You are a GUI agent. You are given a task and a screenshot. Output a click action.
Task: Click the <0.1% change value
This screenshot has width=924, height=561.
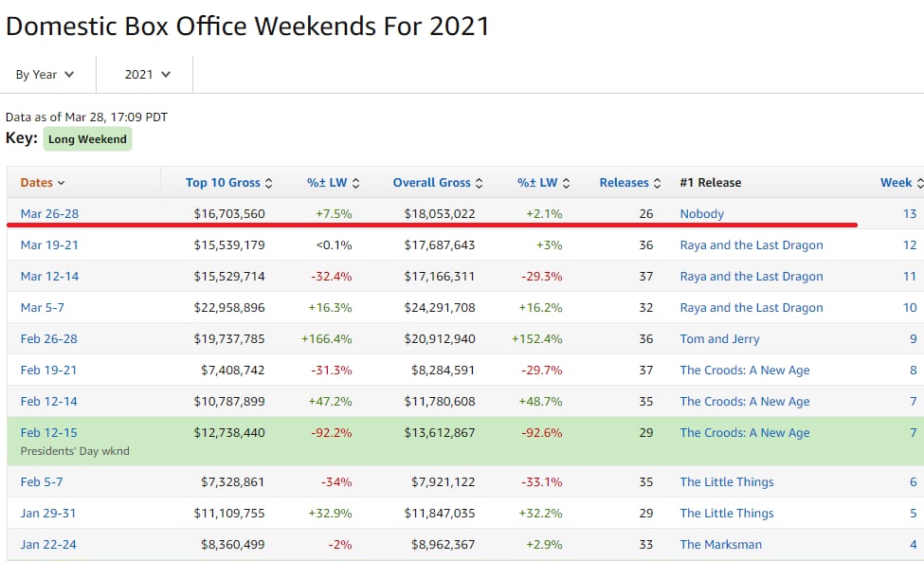coord(335,245)
